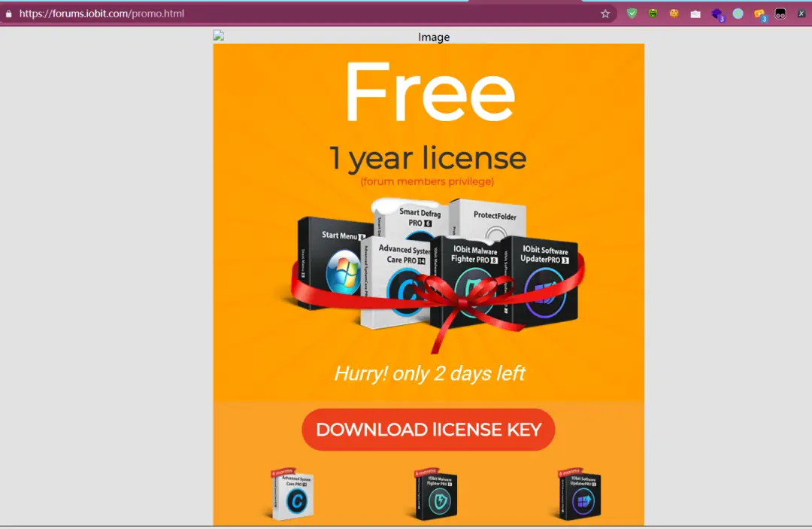This screenshot has width=812, height=529.
Task: Bookmark this page with the star icon
Action: pyautogui.click(x=605, y=14)
